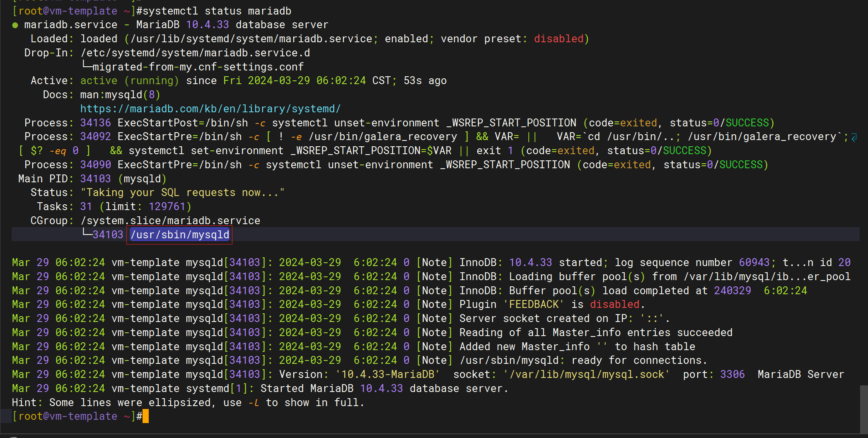This screenshot has height=438, width=868.
Task: Click the 'systemctl status mariadb' command text
Action: coord(217,11)
